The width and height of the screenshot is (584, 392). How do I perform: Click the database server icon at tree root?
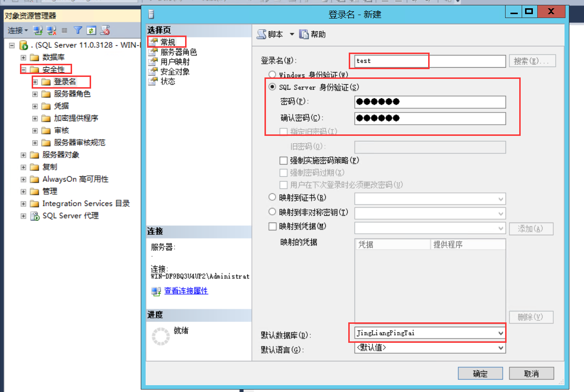pos(23,45)
